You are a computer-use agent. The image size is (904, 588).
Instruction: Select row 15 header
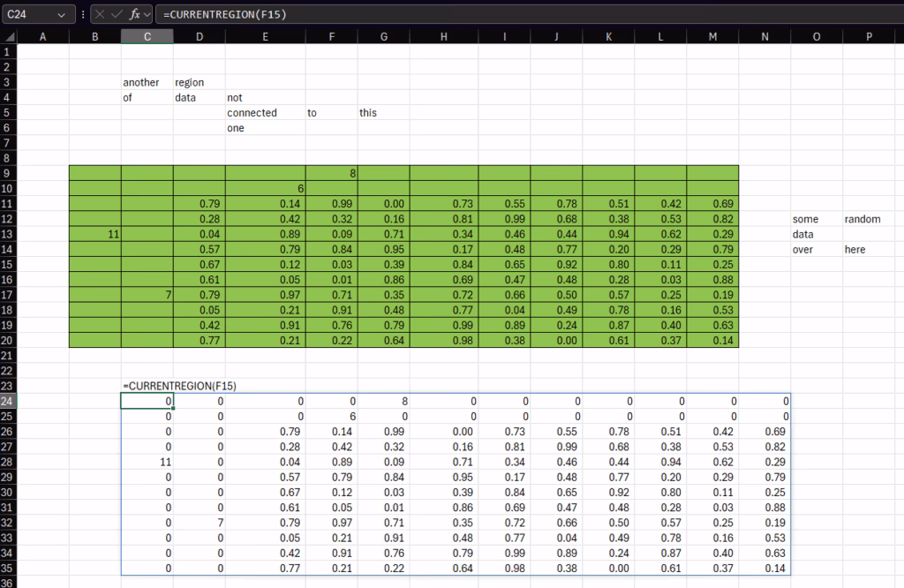coord(8,265)
